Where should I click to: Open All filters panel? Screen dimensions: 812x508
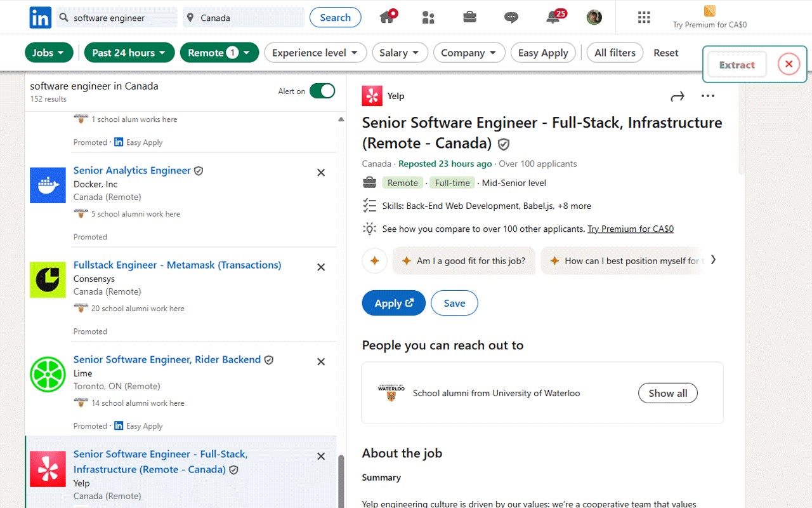click(615, 53)
